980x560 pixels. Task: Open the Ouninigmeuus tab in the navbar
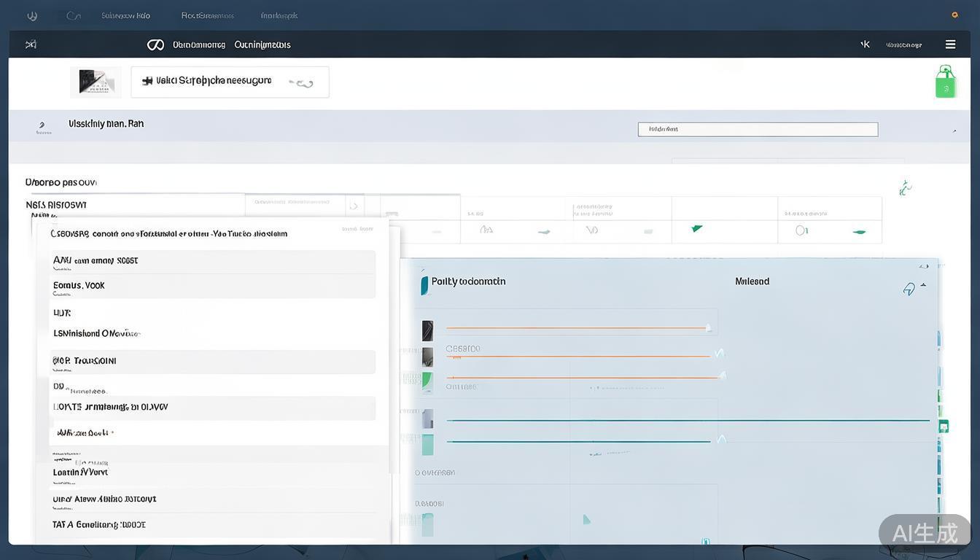pos(262,45)
